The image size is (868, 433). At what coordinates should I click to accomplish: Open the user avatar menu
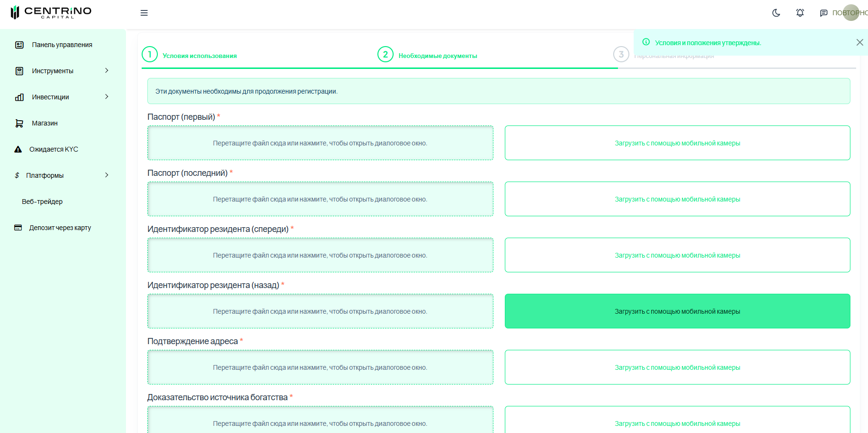851,12
